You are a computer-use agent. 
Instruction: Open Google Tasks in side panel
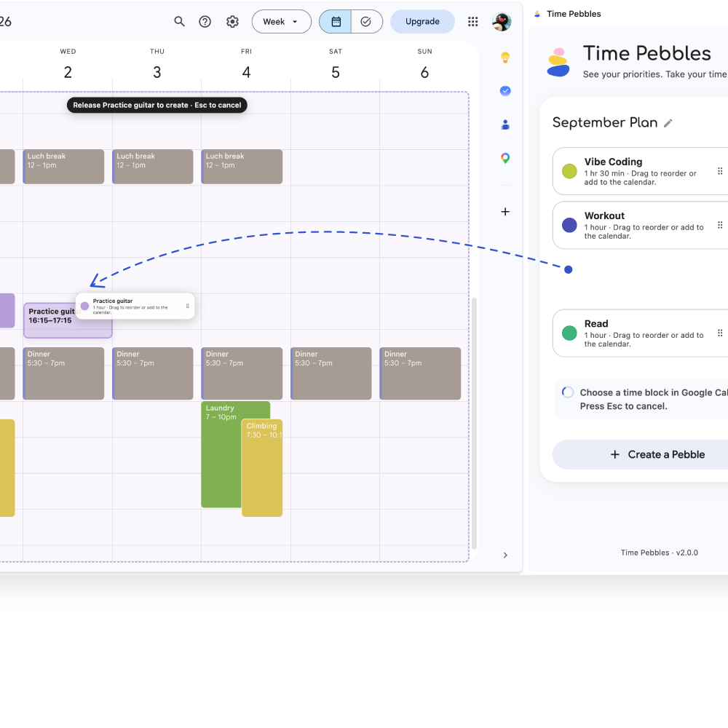tap(505, 91)
